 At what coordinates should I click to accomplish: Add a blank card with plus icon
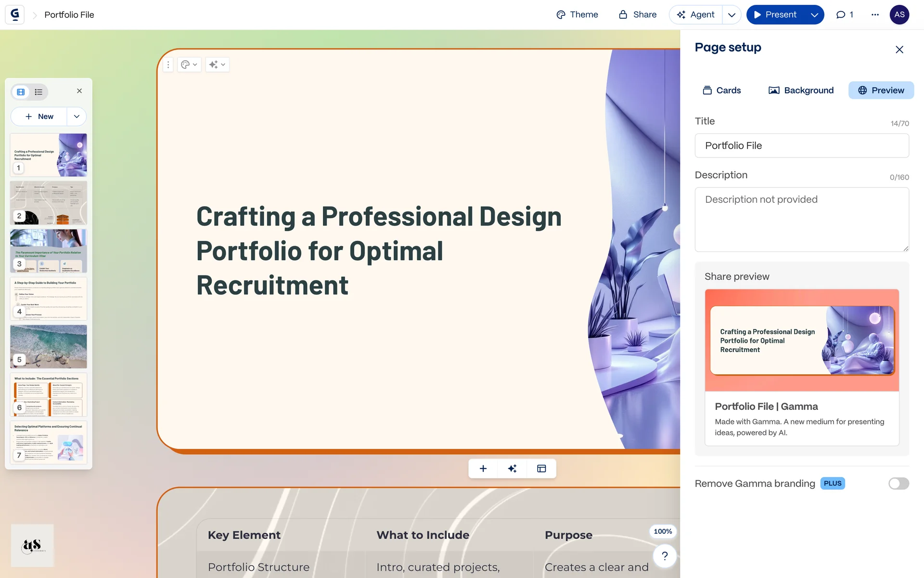[483, 468]
